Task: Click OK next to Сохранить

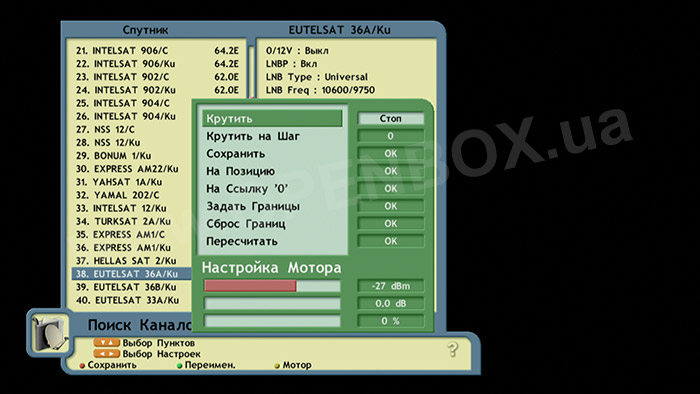Action: tap(391, 153)
